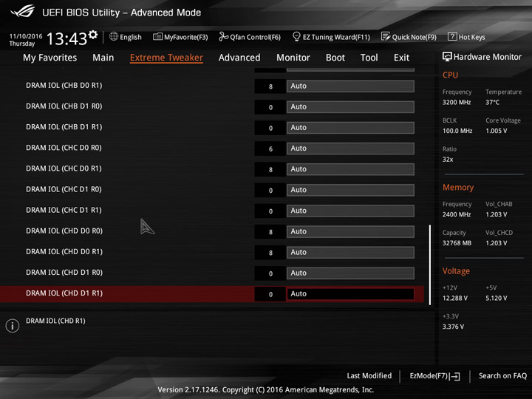Image resolution: width=532 pixels, height=399 pixels.
Task: Select Extreme Tweaker tab
Action: (x=166, y=58)
